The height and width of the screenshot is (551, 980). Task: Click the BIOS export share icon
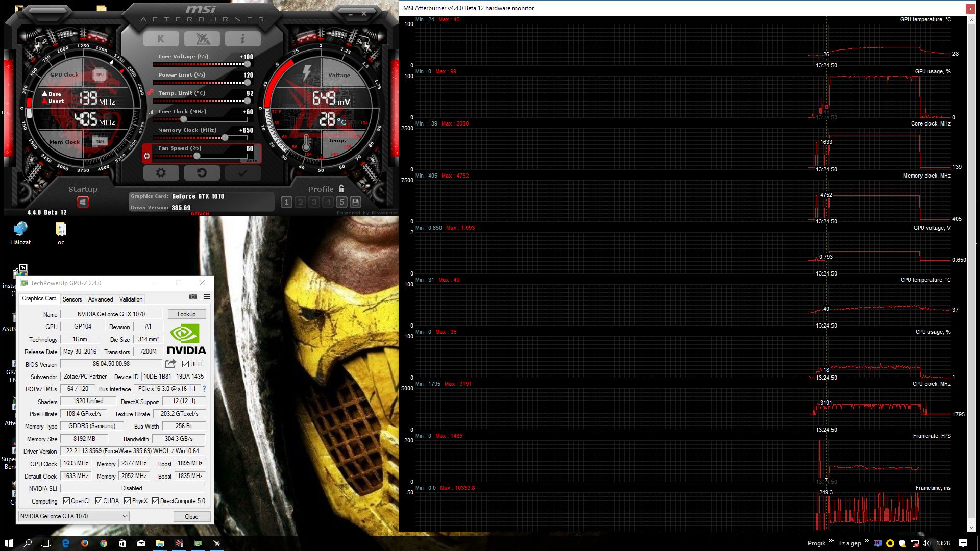(x=170, y=364)
